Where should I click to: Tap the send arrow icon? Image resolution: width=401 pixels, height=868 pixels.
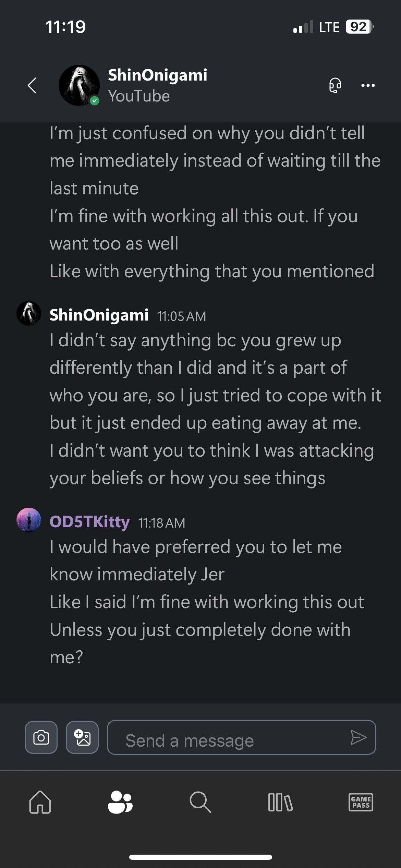[x=359, y=737]
